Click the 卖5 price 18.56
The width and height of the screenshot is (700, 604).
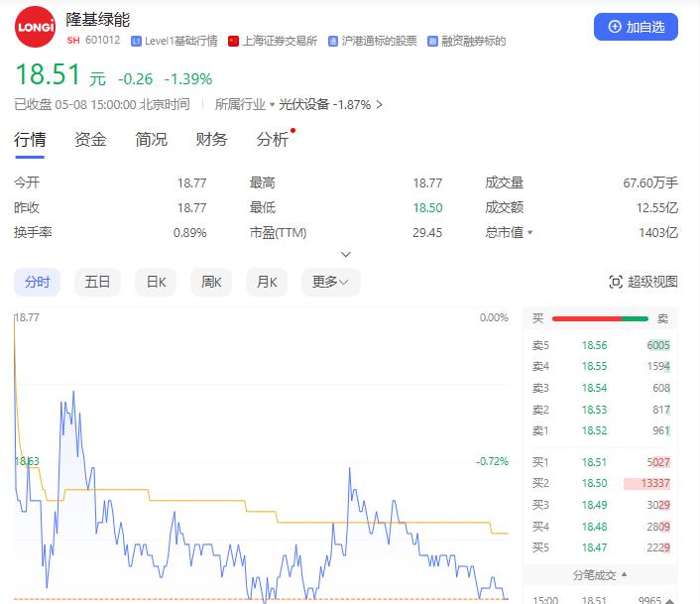click(594, 345)
